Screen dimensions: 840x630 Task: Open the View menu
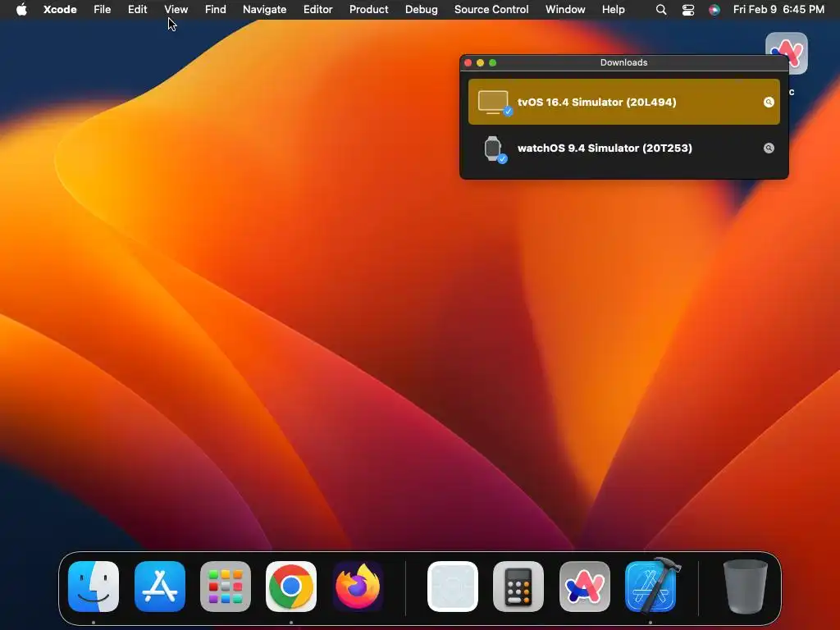coord(176,9)
